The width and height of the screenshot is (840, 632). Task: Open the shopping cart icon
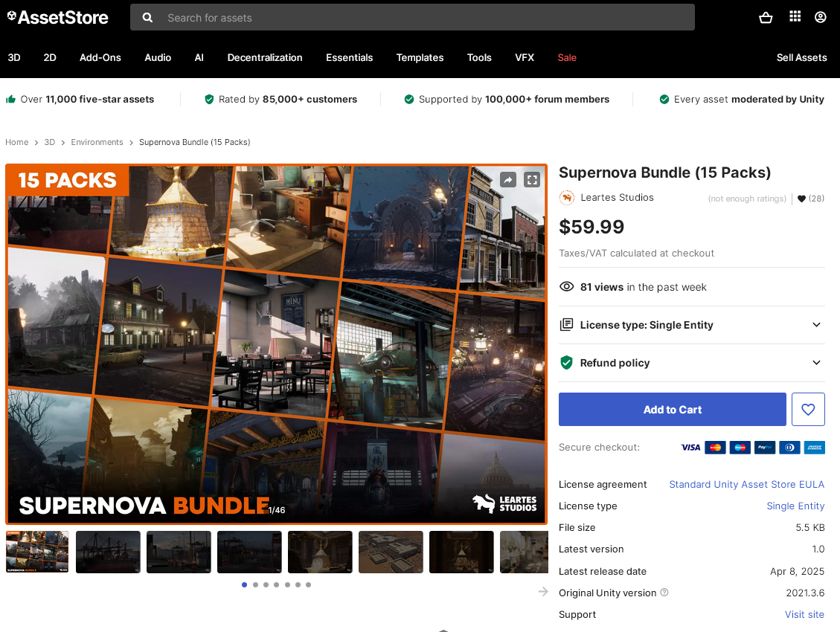pos(766,18)
